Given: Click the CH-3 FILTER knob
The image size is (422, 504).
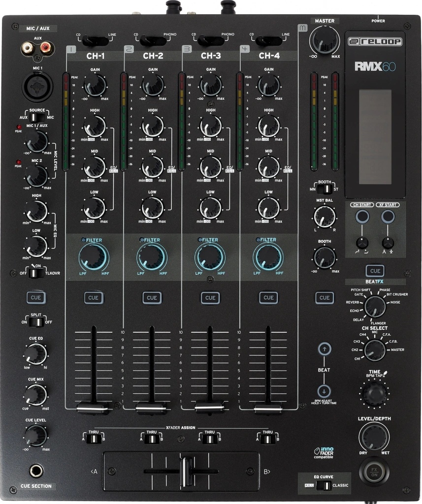Looking at the screenshot, I should tap(210, 257).
